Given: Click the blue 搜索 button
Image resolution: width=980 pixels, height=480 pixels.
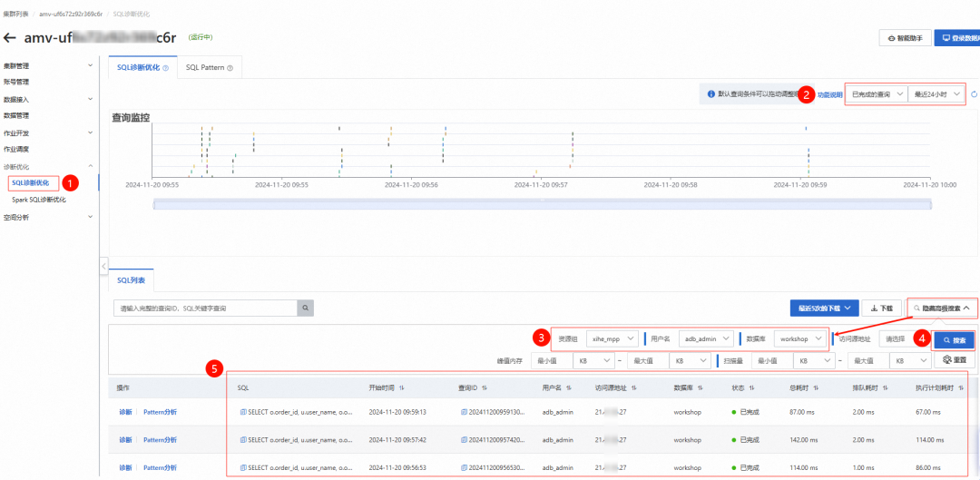Looking at the screenshot, I should tap(954, 340).
